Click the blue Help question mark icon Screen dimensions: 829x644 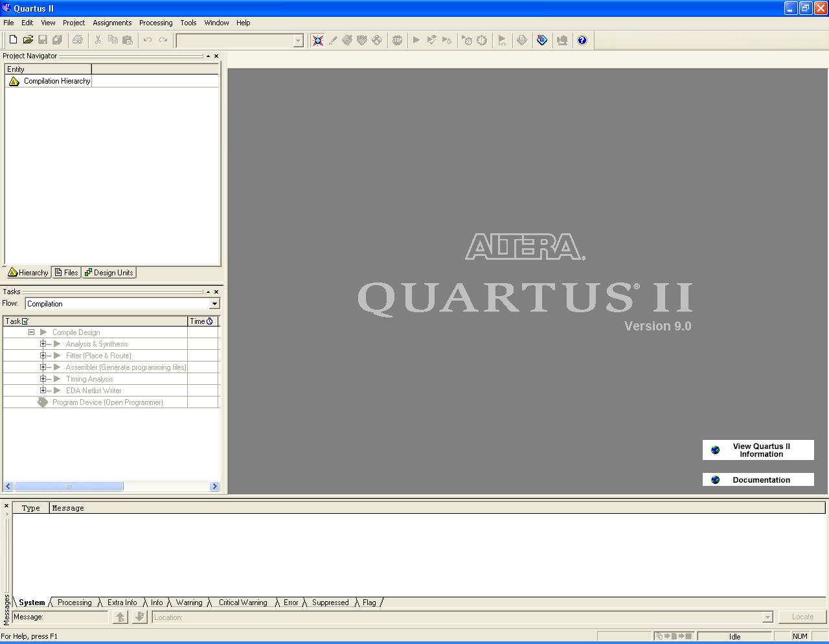[582, 40]
